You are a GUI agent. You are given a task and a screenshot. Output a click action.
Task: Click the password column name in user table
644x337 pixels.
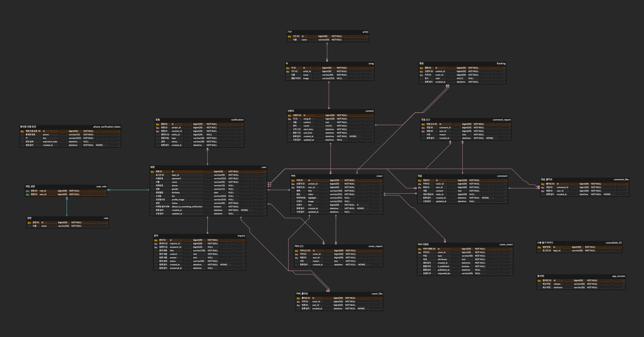[176, 179]
